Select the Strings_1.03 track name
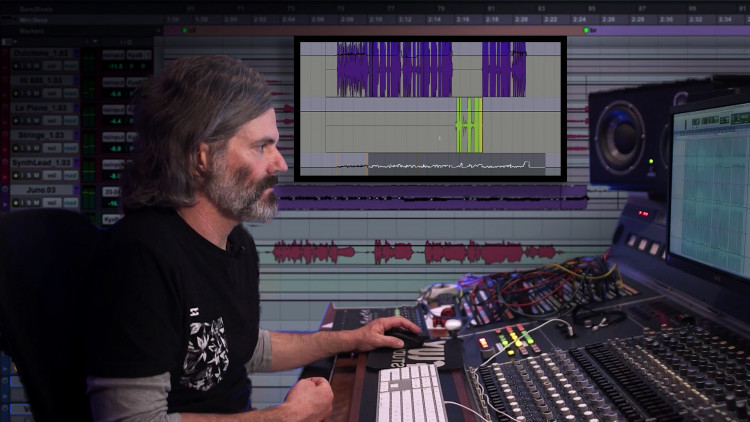The height and width of the screenshot is (422, 750). click(x=42, y=135)
